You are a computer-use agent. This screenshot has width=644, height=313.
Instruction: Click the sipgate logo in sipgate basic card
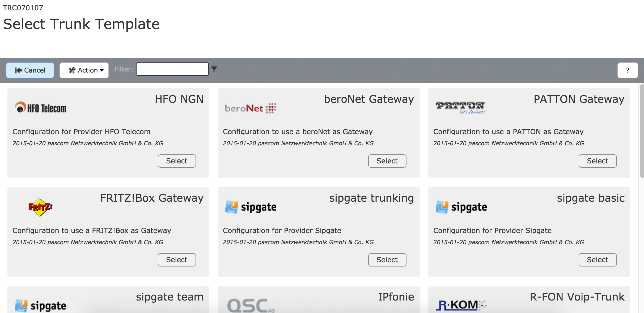(461, 207)
